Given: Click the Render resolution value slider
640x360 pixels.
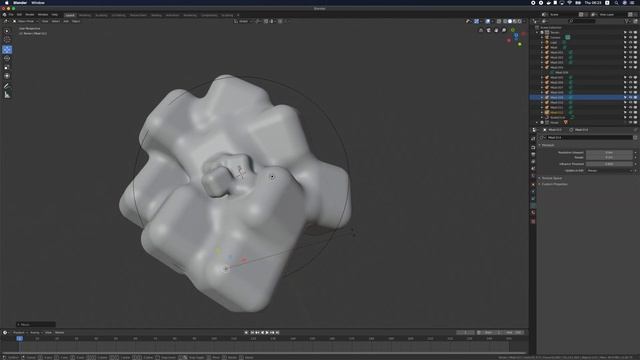Looking at the screenshot, I should [x=609, y=157].
